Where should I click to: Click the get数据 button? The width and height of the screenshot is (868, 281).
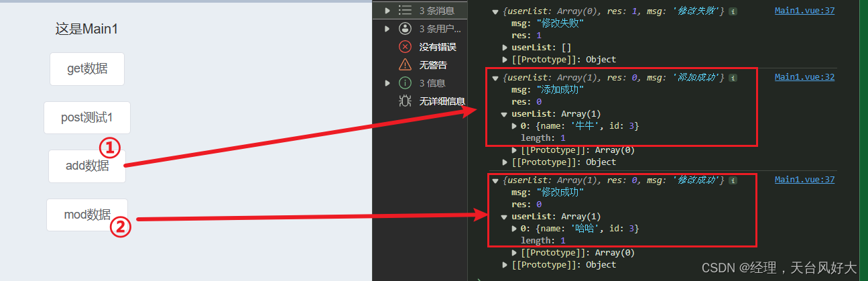[87, 68]
